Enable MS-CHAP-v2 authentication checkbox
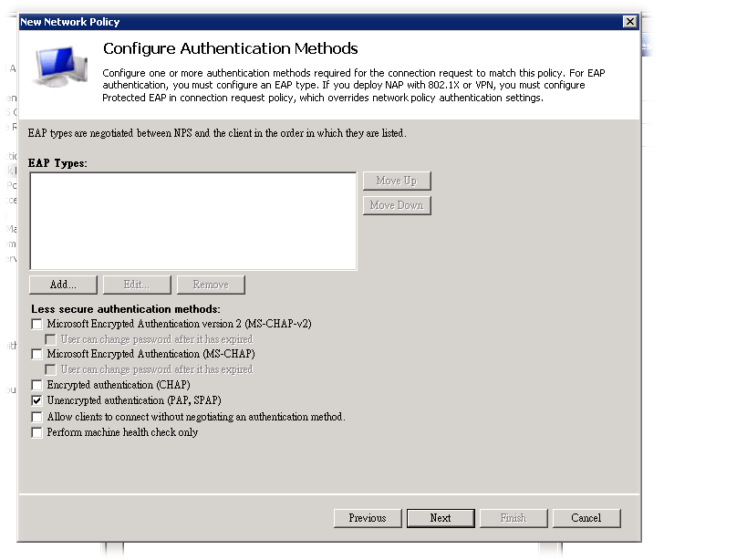This screenshot has height=560, width=747. [x=37, y=324]
